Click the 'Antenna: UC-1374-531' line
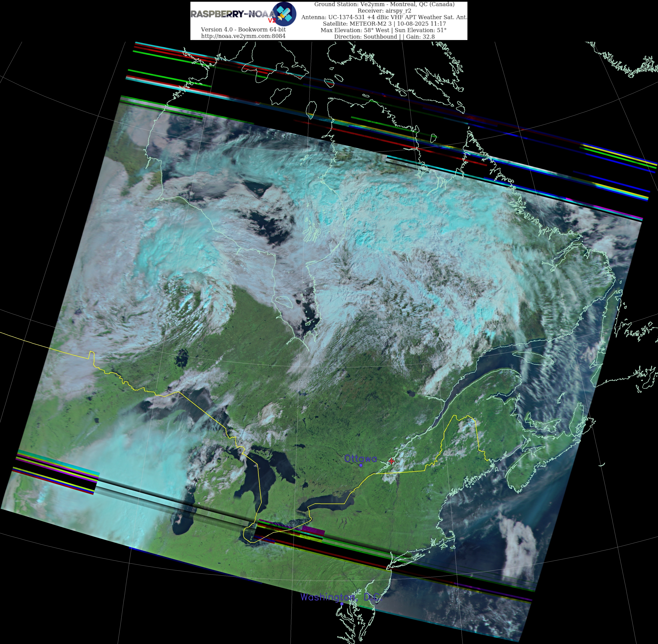This screenshot has width=658, height=644. [x=384, y=17]
